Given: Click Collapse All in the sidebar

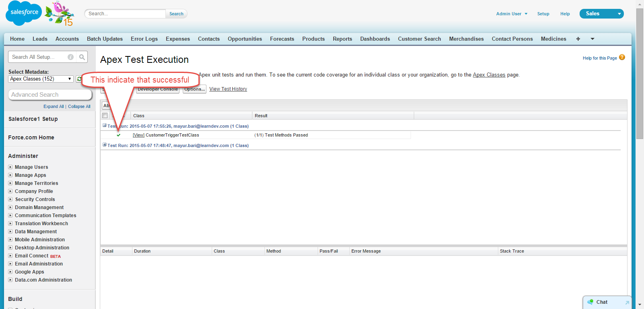Looking at the screenshot, I should tap(79, 107).
